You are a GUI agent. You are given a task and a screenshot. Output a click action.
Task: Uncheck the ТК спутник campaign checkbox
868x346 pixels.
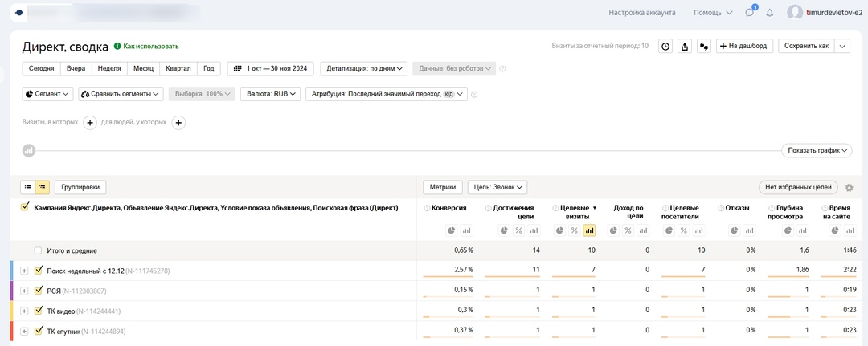(x=39, y=331)
